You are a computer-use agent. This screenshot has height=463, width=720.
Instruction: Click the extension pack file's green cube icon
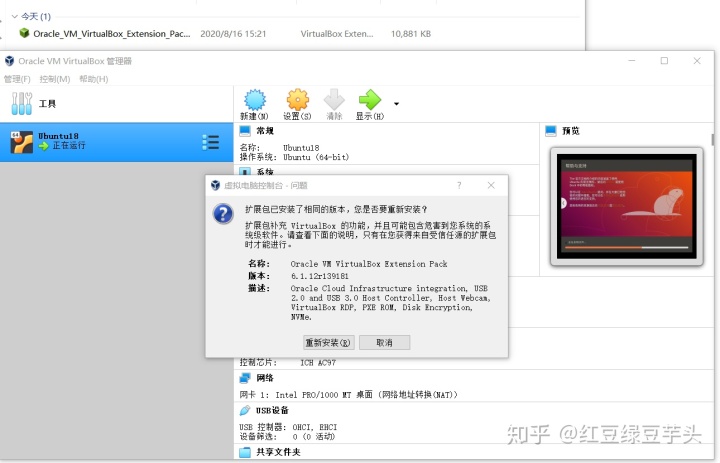pos(24,33)
